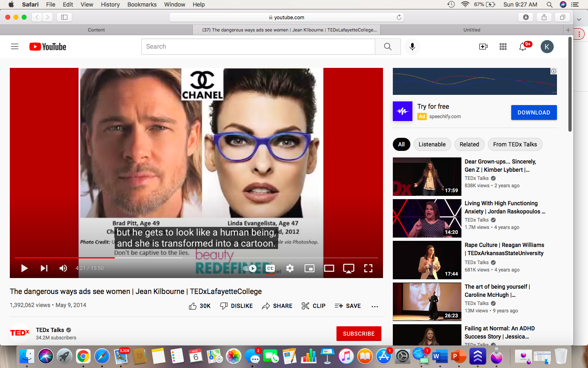Open the K account avatar menu
This screenshot has height=368, width=588.
coord(547,47)
